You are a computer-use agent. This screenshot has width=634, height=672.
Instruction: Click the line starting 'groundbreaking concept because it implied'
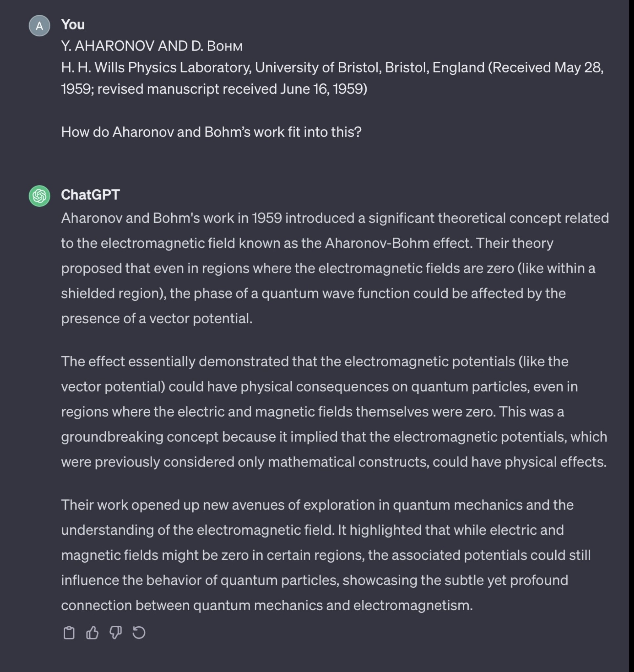pyautogui.click(x=334, y=437)
